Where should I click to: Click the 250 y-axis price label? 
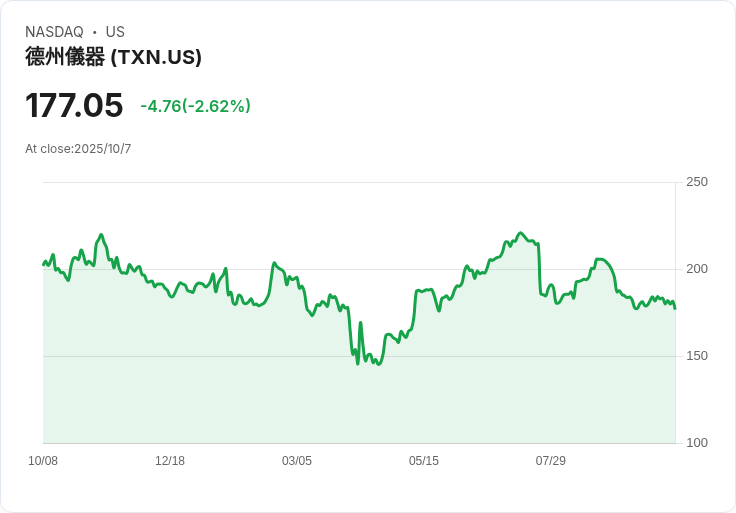(697, 182)
